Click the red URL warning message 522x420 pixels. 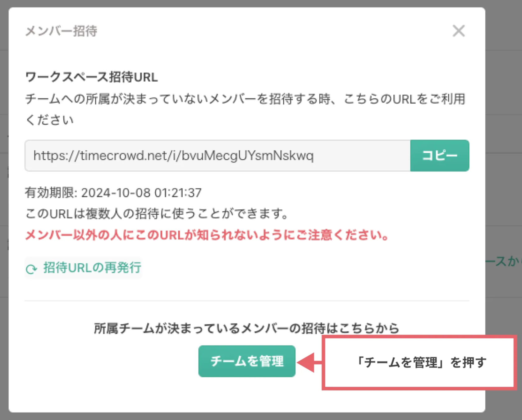[207, 235]
